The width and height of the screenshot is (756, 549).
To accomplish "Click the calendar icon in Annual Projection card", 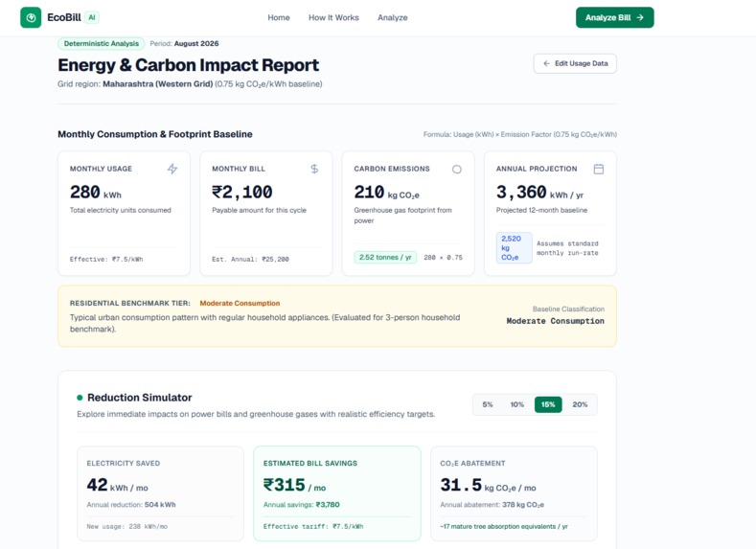I will pyautogui.click(x=598, y=169).
